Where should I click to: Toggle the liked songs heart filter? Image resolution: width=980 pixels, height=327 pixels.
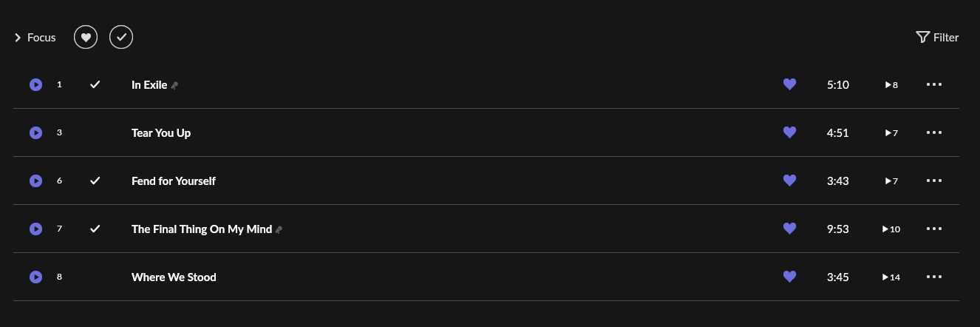(x=86, y=37)
